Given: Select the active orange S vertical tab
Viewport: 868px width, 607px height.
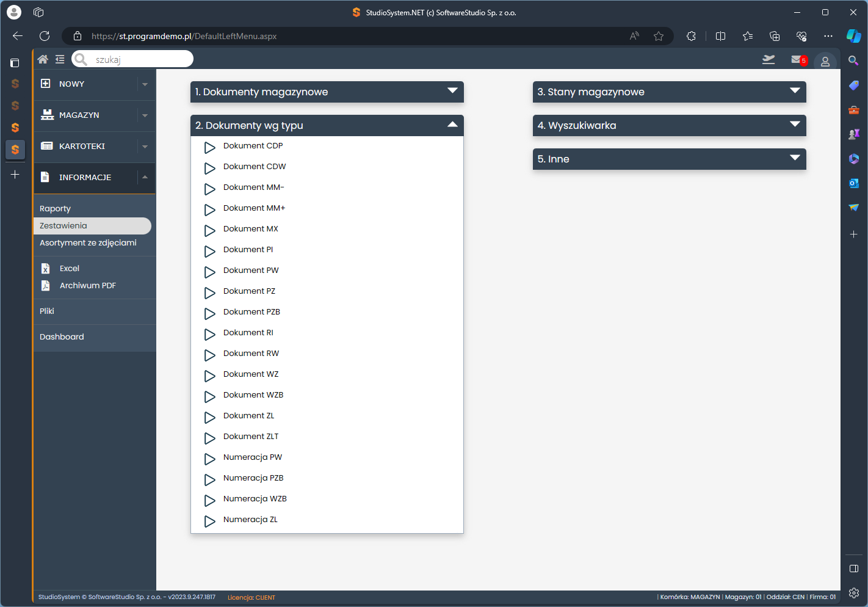Looking at the screenshot, I should click(15, 150).
